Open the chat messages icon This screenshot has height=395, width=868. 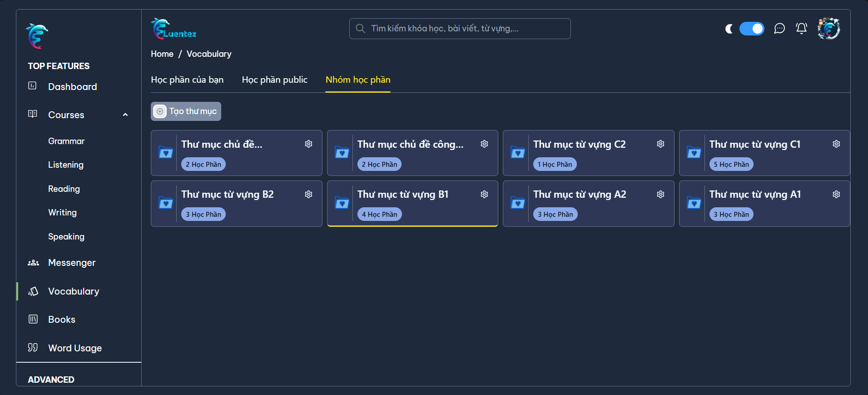[779, 29]
